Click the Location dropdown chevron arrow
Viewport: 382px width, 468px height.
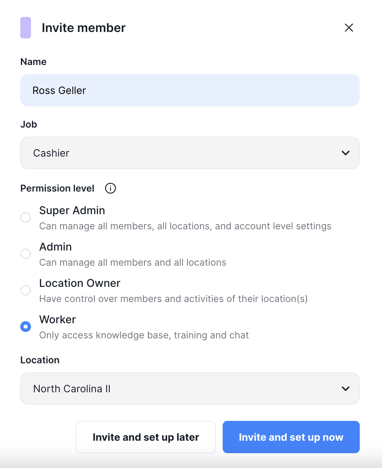[x=346, y=389]
